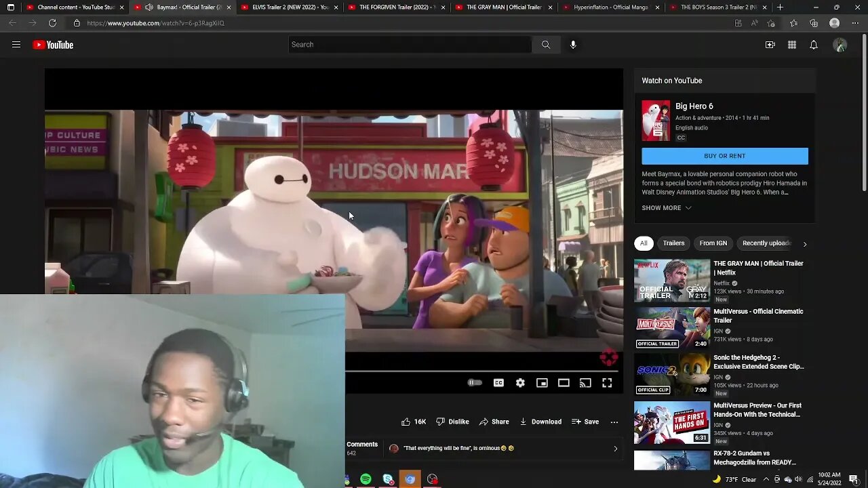
Task: Select the Recently uploaded filter chip
Action: 767,243
